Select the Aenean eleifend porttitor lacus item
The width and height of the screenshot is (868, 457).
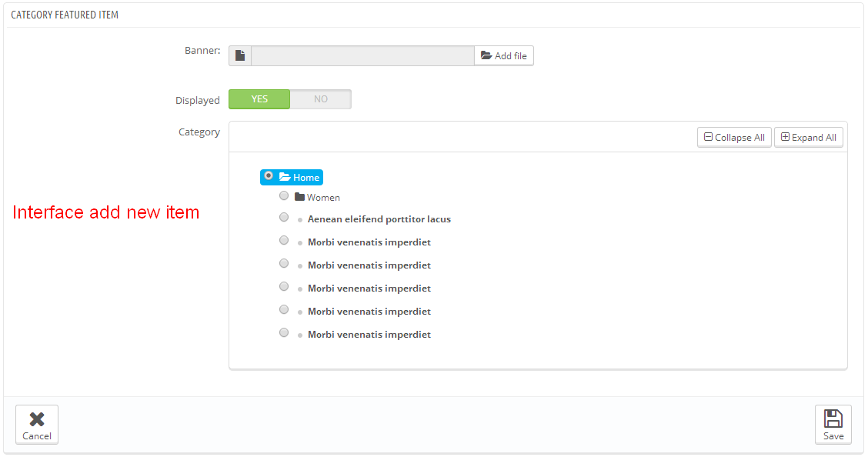(379, 219)
